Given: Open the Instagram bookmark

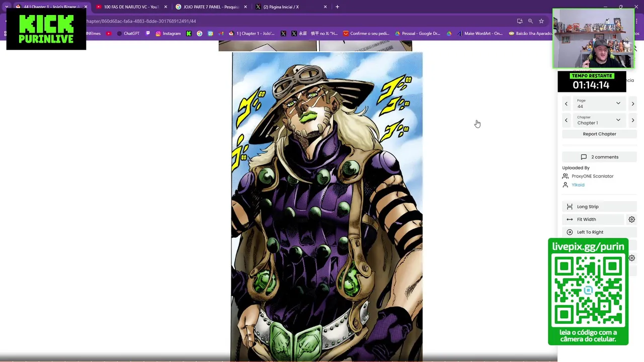Looking at the screenshot, I should point(168,34).
